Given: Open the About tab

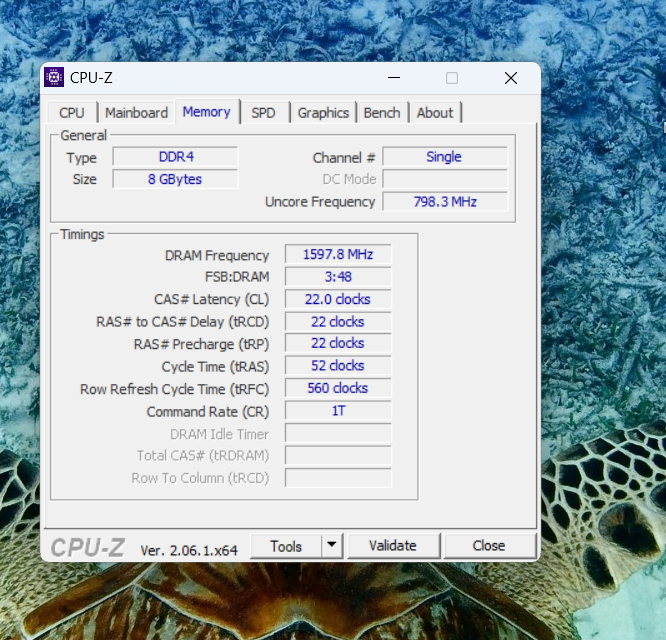Looking at the screenshot, I should (x=435, y=113).
